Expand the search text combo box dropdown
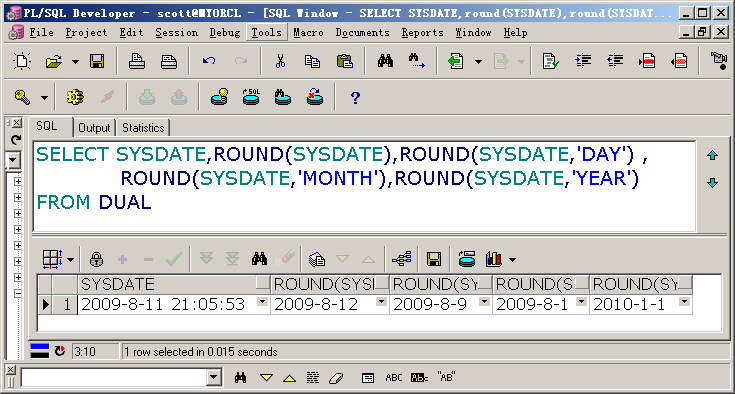 pyautogui.click(x=214, y=377)
